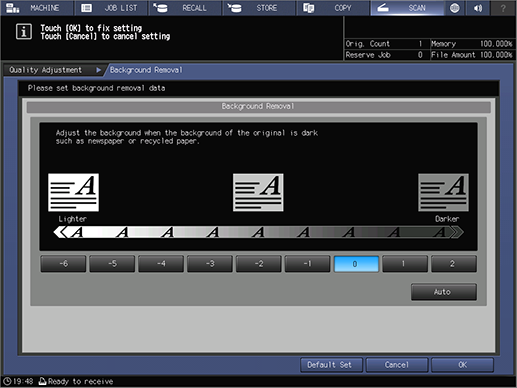Set background removal level to 1
Image resolution: width=517 pixels, height=388 pixels.
pos(405,264)
